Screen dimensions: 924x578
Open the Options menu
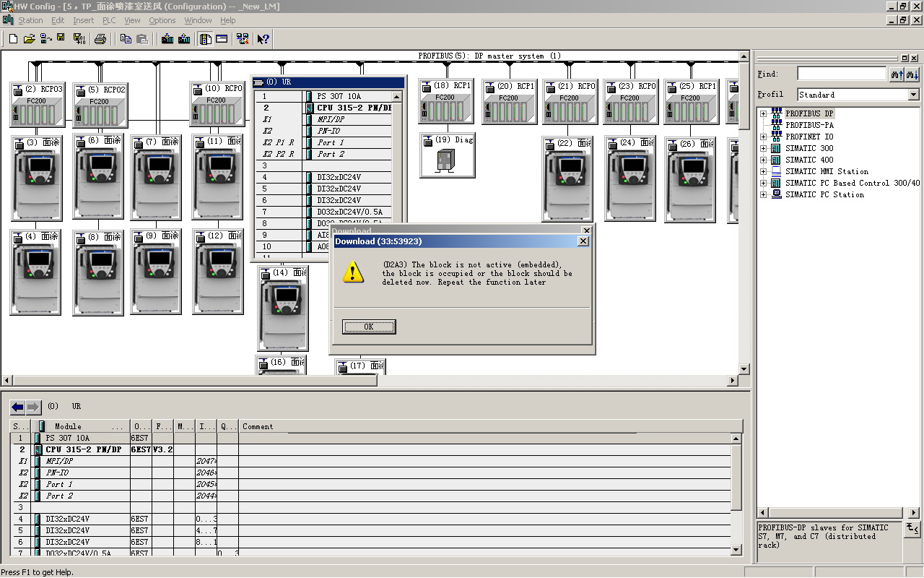tap(162, 20)
